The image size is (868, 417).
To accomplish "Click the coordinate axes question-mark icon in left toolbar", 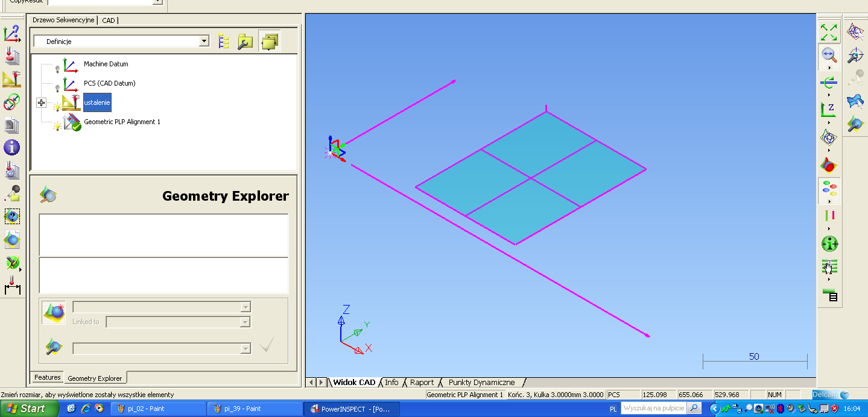I will 11,34.
